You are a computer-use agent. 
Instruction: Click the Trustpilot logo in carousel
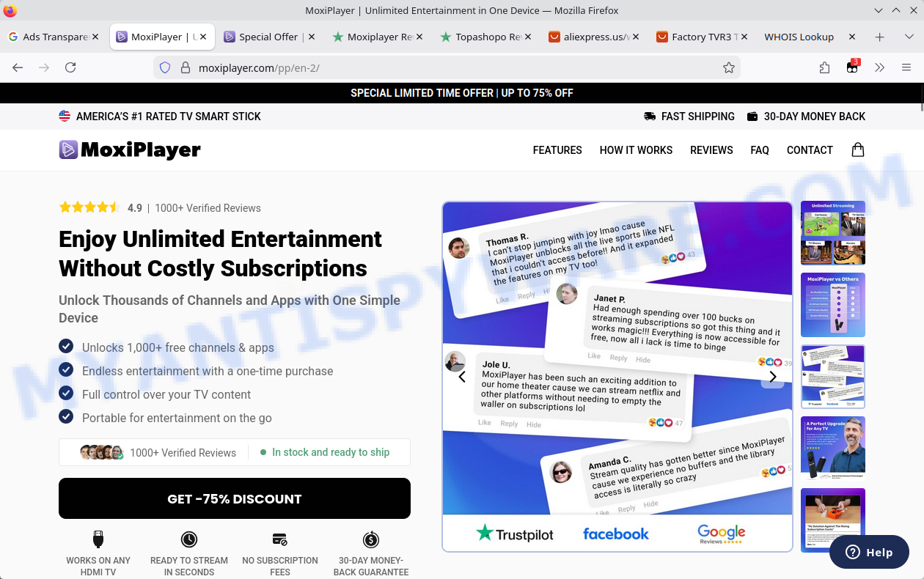pos(515,534)
